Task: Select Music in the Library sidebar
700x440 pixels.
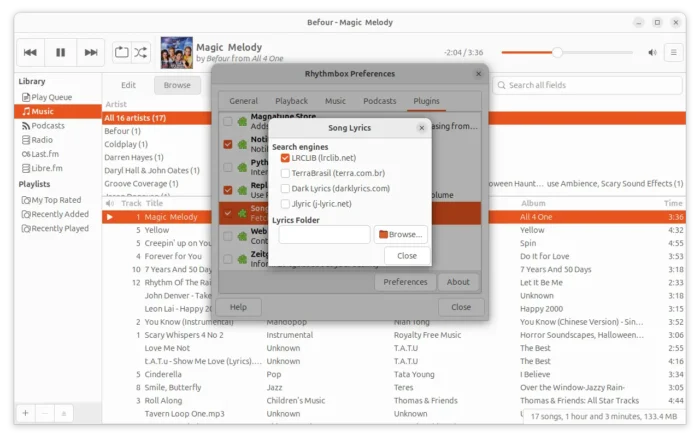Action: tap(57, 112)
